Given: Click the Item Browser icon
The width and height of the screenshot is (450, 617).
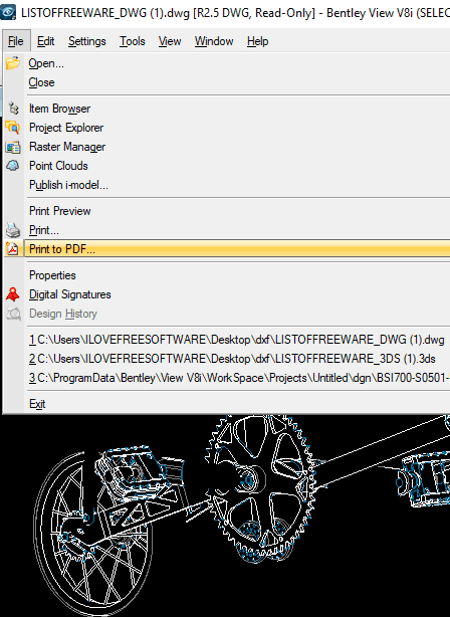Looking at the screenshot, I should pos(13,108).
